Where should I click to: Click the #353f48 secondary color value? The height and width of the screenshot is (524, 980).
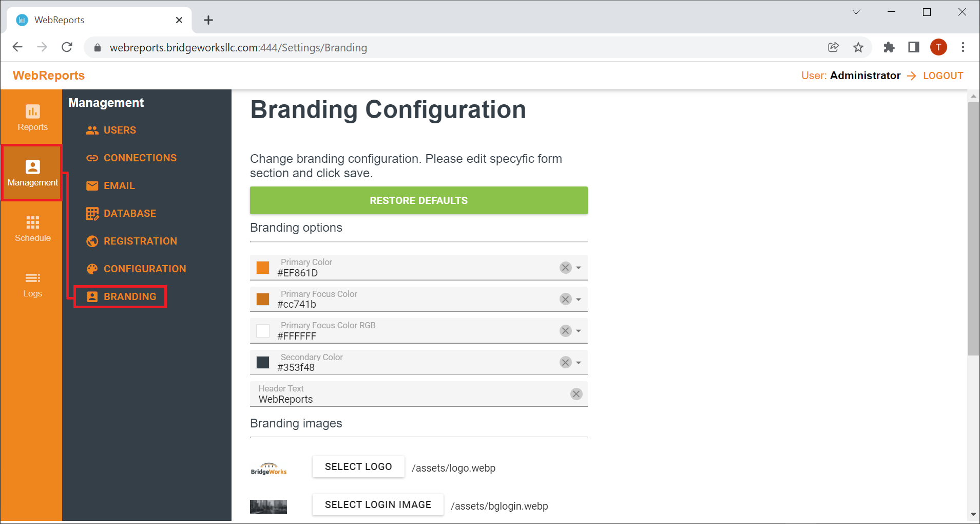pyautogui.click(x=296, y=367)
